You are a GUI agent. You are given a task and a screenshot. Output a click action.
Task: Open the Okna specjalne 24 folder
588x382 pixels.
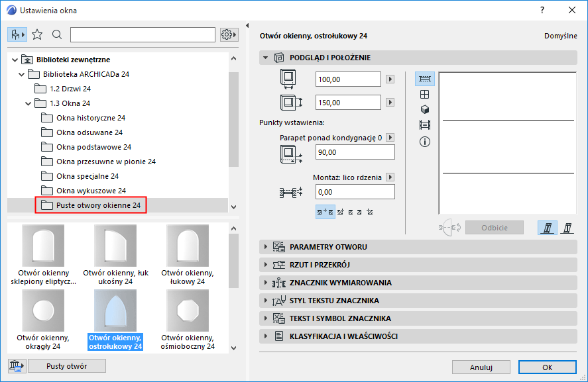pos(80,176)
